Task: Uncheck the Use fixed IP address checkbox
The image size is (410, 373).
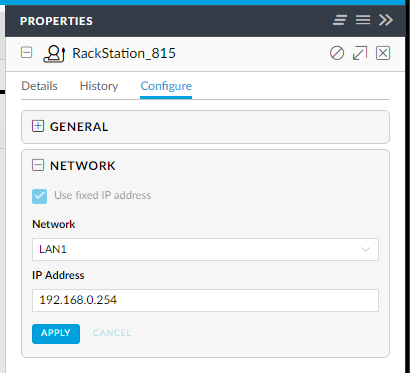Action: tap(39, 196)
